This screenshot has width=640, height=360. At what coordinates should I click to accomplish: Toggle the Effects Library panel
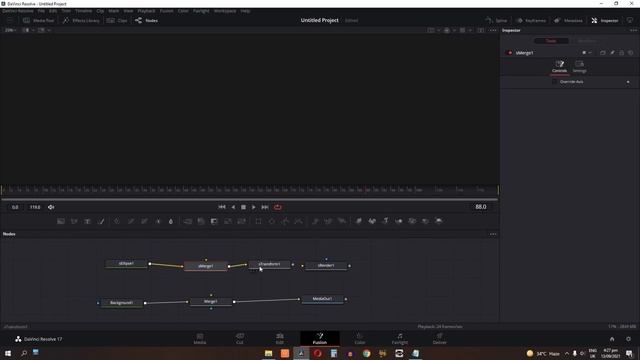pyautogui.click(x=81, y=20)
